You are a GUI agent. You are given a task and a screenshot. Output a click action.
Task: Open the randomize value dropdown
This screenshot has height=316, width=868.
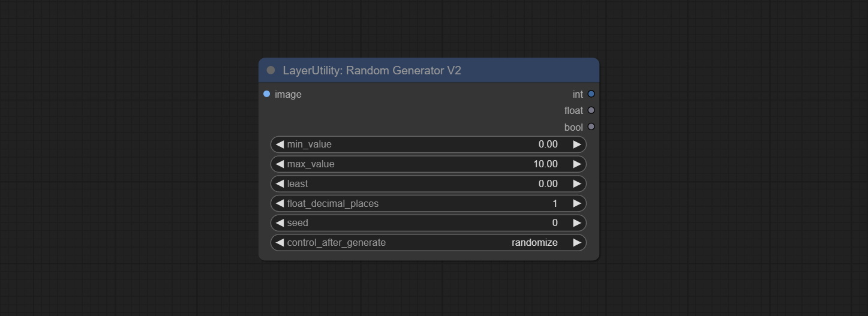click(x=534, y=243)
